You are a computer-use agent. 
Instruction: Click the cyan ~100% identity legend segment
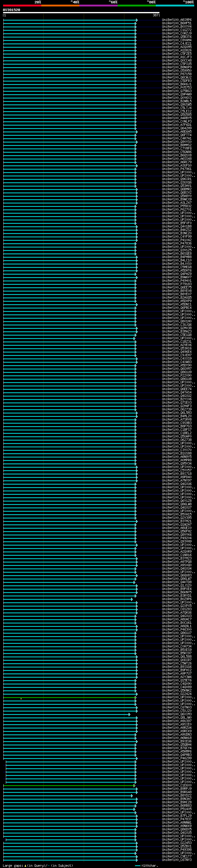[175, 6]
